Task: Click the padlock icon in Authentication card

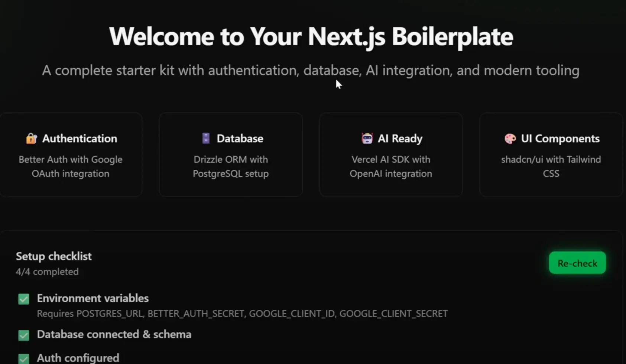Action: pos(32,139)
